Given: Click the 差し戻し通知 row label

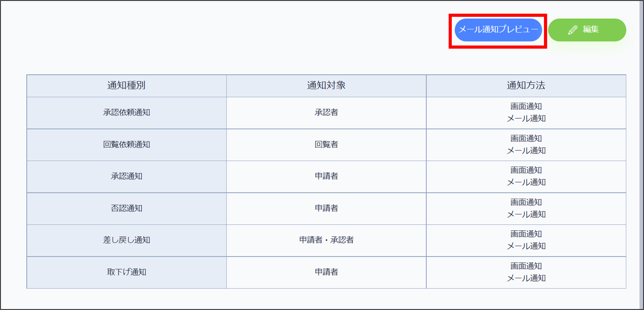Looking at the screenshot, I should (126, 240).
